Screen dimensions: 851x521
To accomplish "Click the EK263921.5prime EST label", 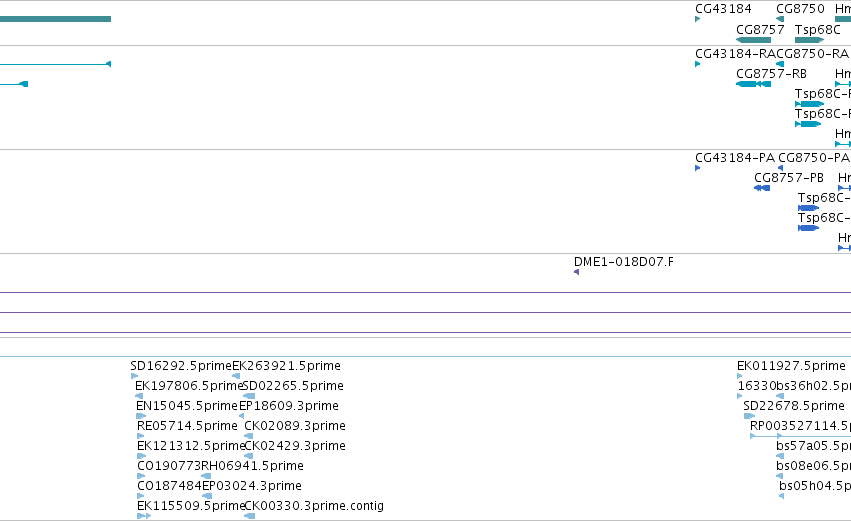I will (x=287, y=366).
